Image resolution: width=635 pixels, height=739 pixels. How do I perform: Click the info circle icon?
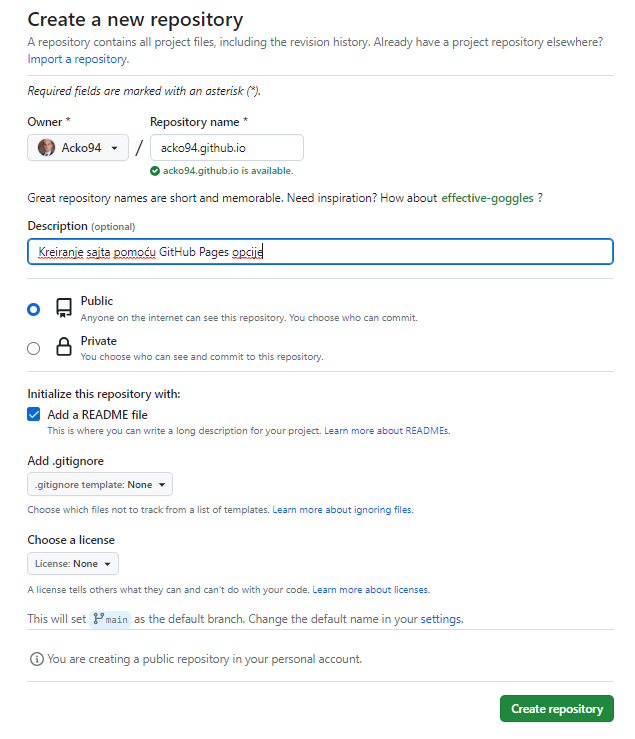[x=36, y=659]
